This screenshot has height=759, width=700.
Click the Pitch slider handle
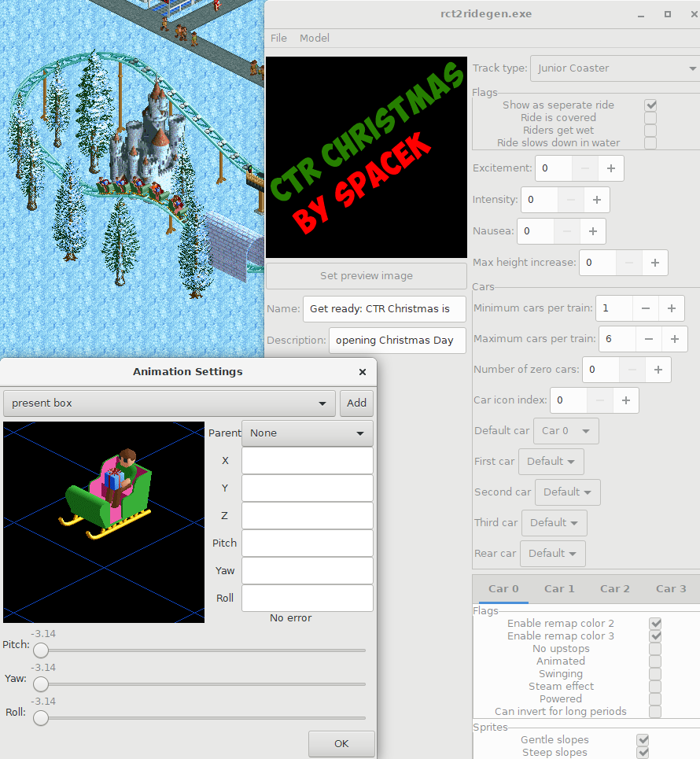point(41,650)
